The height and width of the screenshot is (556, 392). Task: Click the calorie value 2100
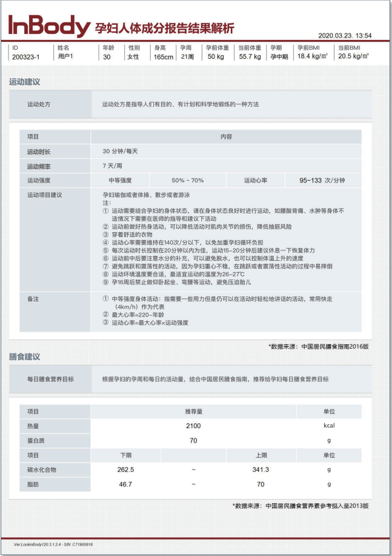pos(193,426)
